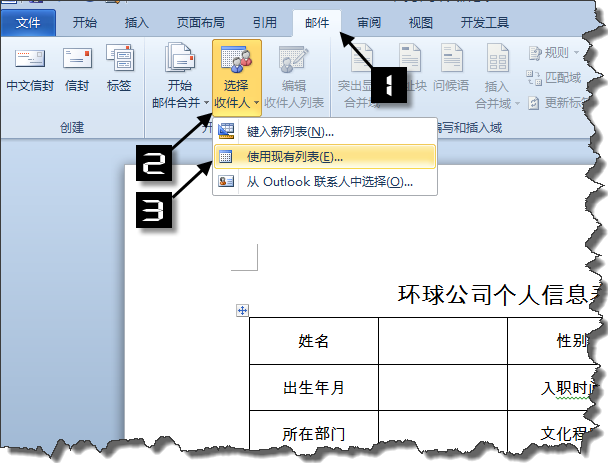Select 使用现有列表 (Use Existing List) menu item
Image resolution: width=608 pixels, height=463 pixels.
coord(294,156)
